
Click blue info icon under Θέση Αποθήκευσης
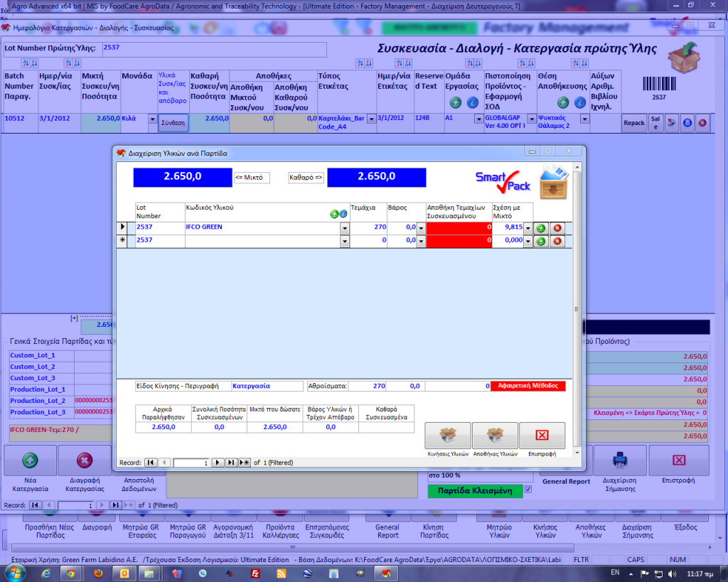coord(580,102)
